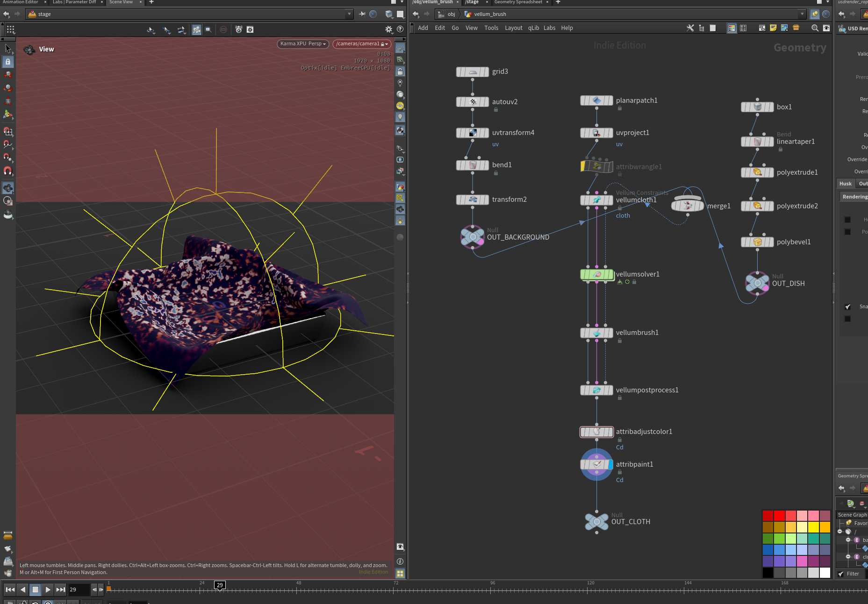Click the viewport help question mark icon
The width and height of the screenshot is (868, 604).
400,29
